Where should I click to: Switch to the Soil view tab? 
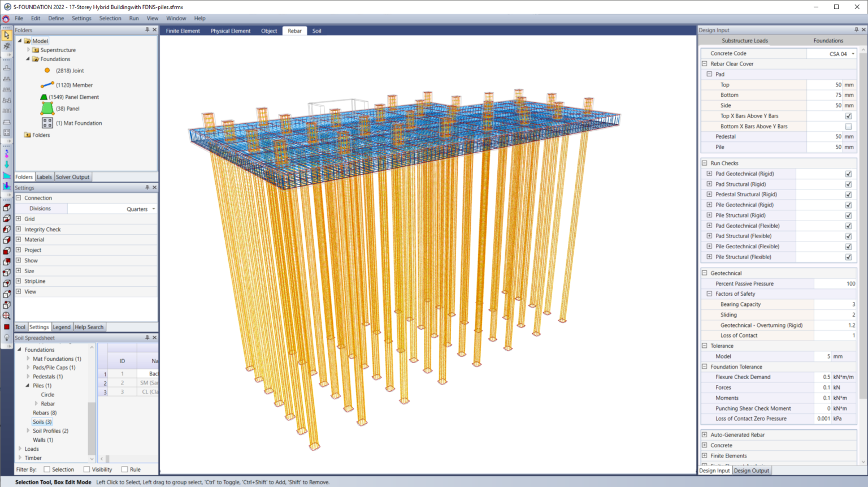coord(316,31)
